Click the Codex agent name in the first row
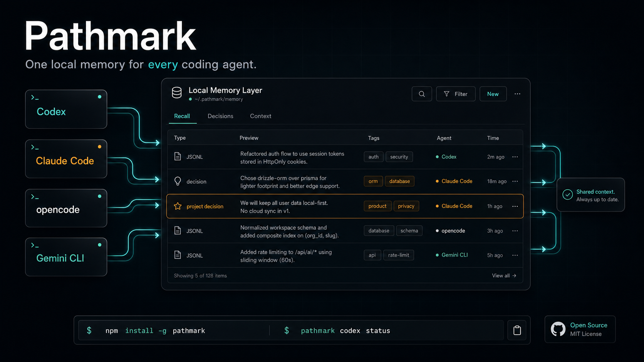This screenshot has height=362, width=644. pos(449,157)
